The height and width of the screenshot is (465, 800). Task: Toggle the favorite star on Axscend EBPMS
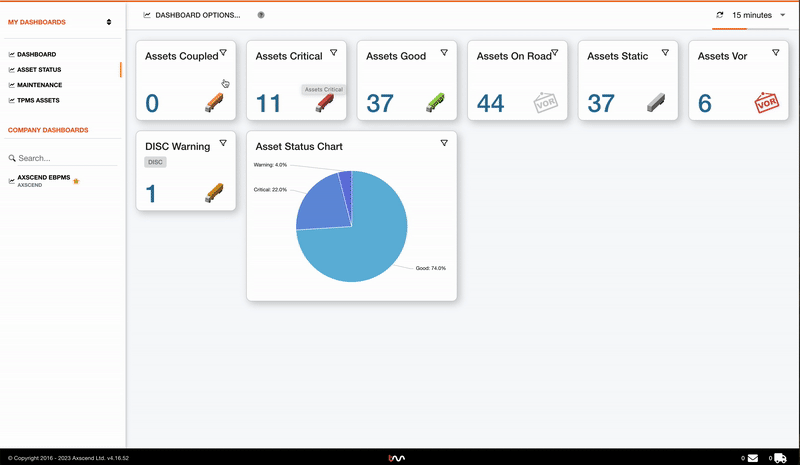click(x=76, y=182)
